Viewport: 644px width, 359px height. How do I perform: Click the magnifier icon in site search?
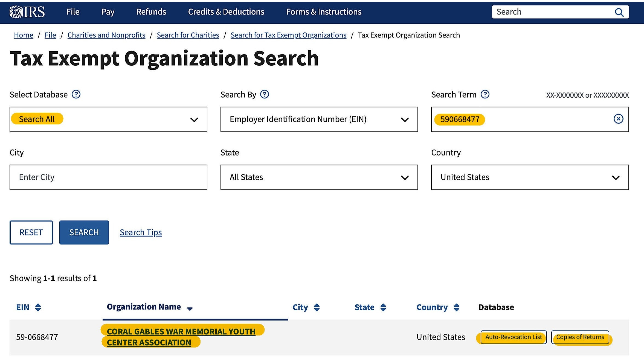619,12
